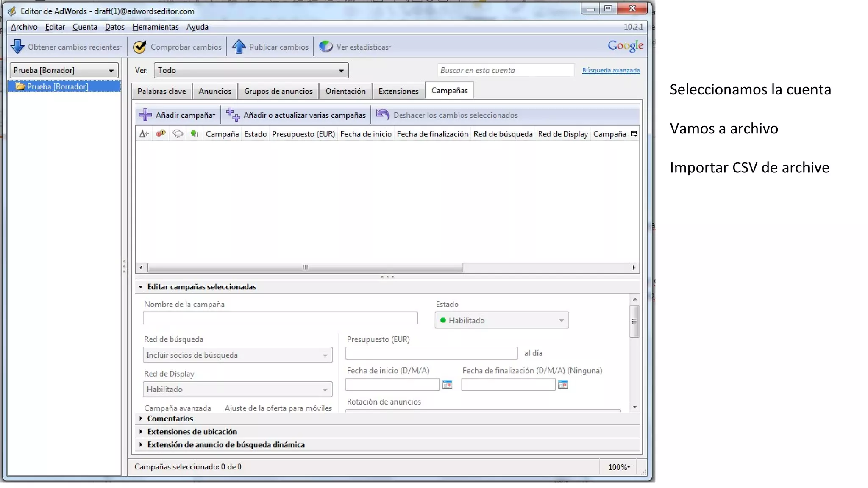Click the Búsqueda avanzada link
This screenshot has height=488, width=868.
[611, 70]
